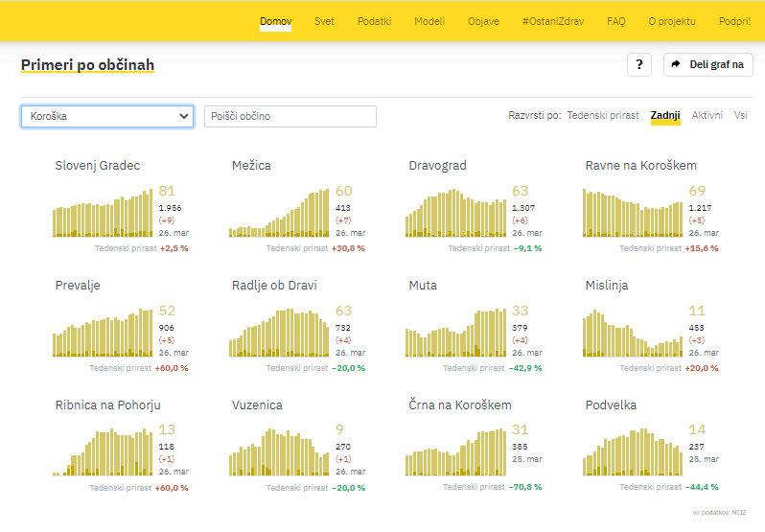The image size is (765, 532).
Task: Open the Koroška region dropdown
Action: (106, 116)
